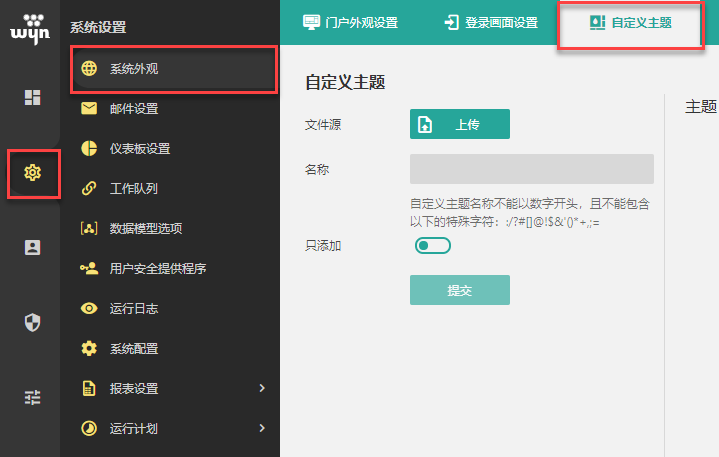Expand the 报表设置 submenu arrow
The image size is (719, 457).
tap(262, 388)
